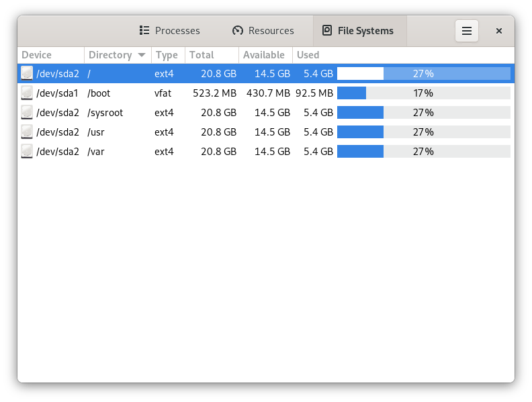Click the disk icon in the /usr row
Image resolution: width=532 pixels, height=402 pixels.
click(27, 132)
